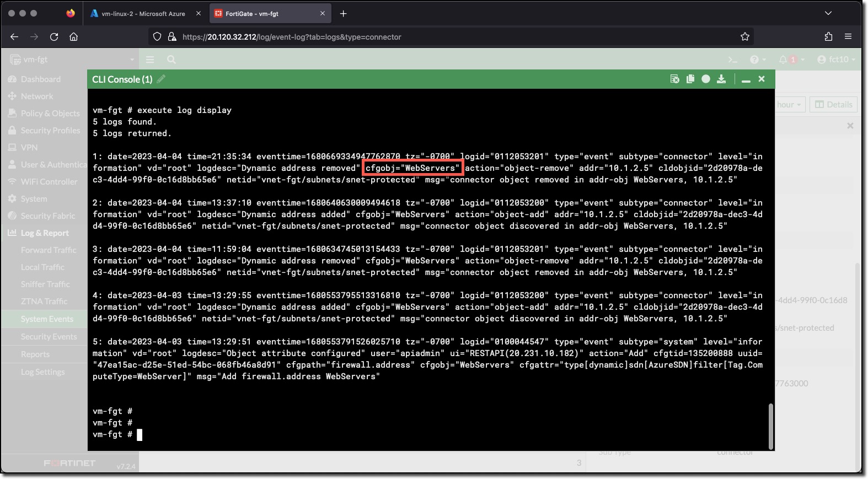
Task: Open the browser extensions menu
Action: coord(828,37)
